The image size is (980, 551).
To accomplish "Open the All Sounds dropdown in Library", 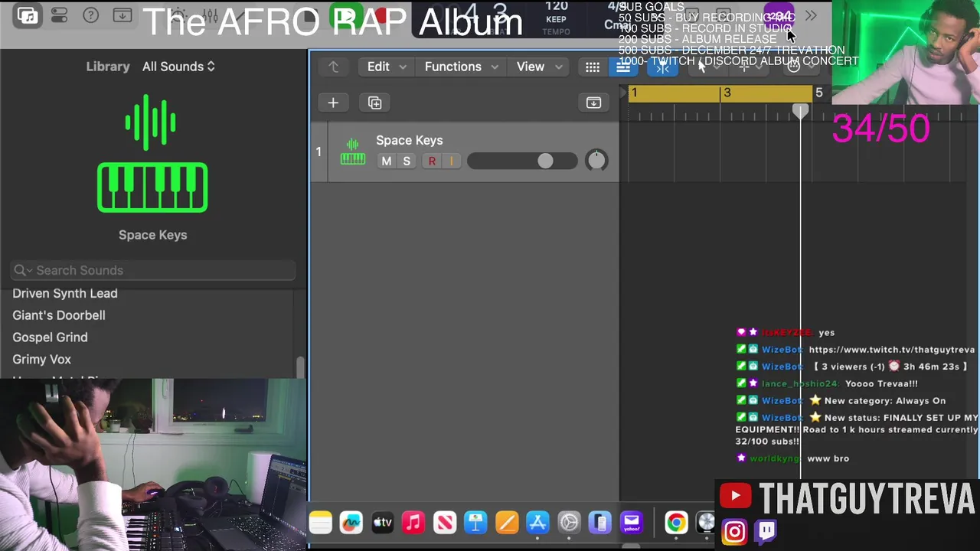I will [178, 67].
